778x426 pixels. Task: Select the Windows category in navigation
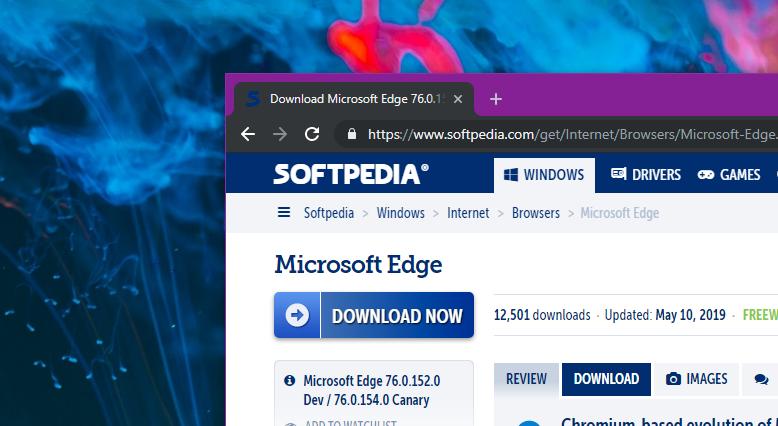544,175
